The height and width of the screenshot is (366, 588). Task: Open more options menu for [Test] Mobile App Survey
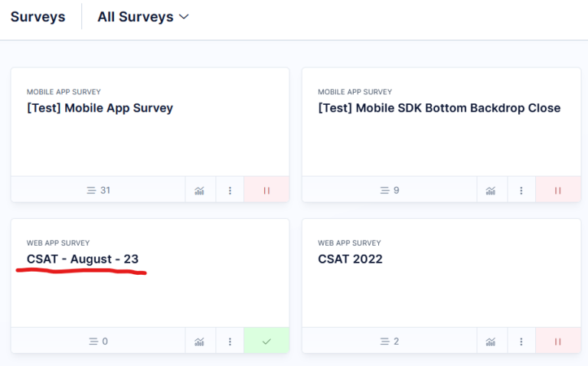pyautogui.click(x=230, y=190)
